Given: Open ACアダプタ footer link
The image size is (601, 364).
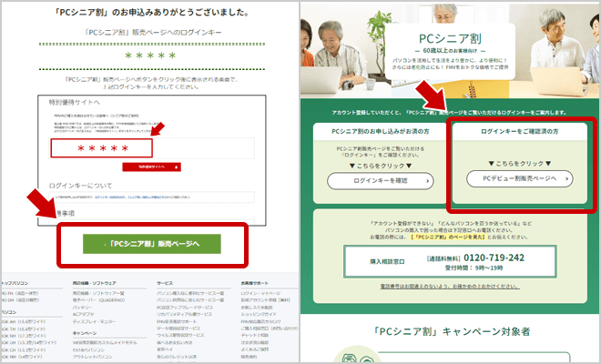Looking at the screenshot, I should coord(83,314).
